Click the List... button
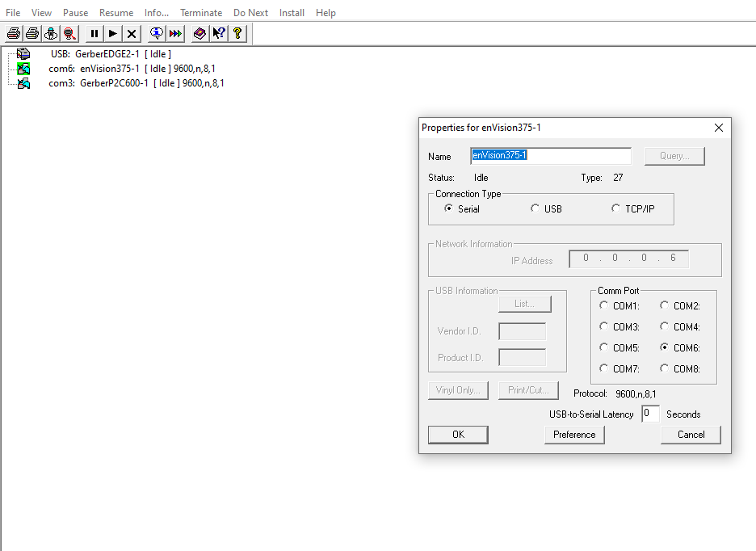 point(524,304)
